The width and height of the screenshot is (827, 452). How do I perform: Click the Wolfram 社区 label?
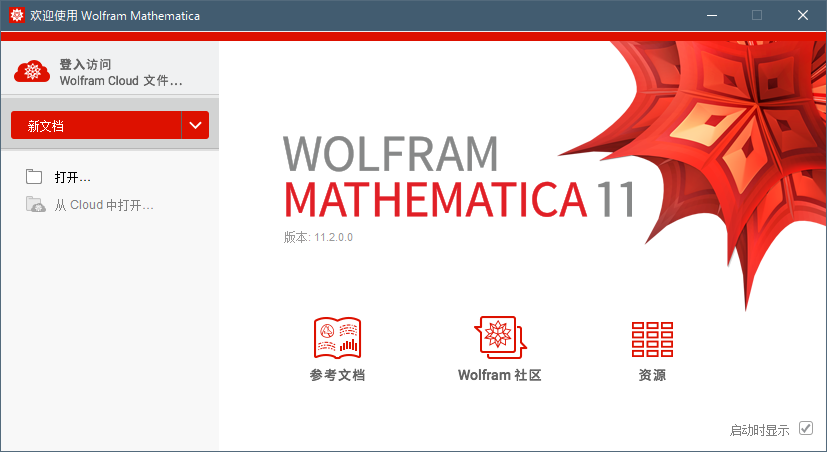pos(500,375)
